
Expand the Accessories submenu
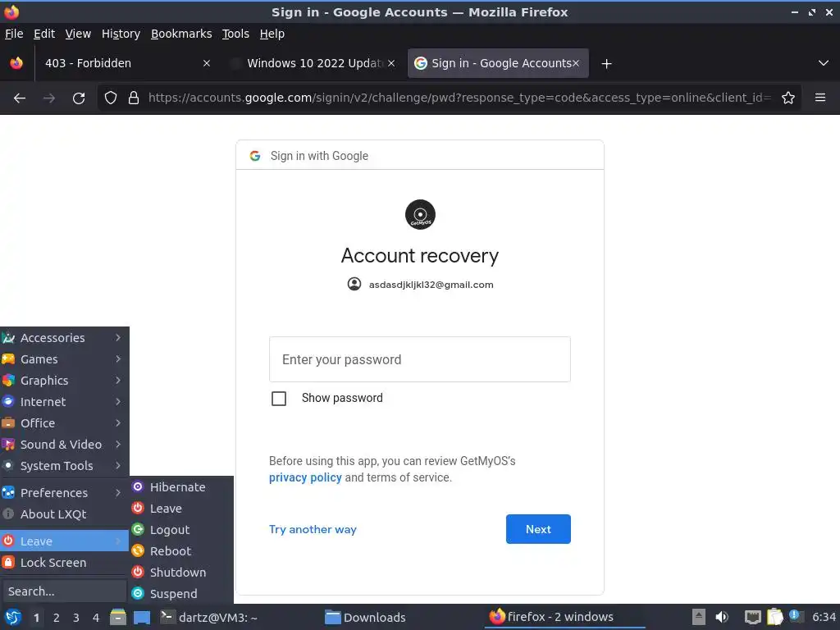click(x=64, y=337)
